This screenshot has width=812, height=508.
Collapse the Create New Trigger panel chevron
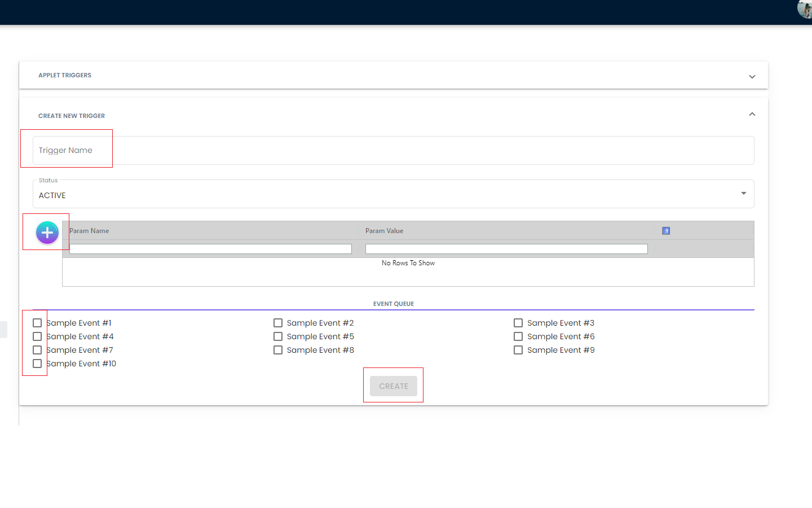(752, 114)
